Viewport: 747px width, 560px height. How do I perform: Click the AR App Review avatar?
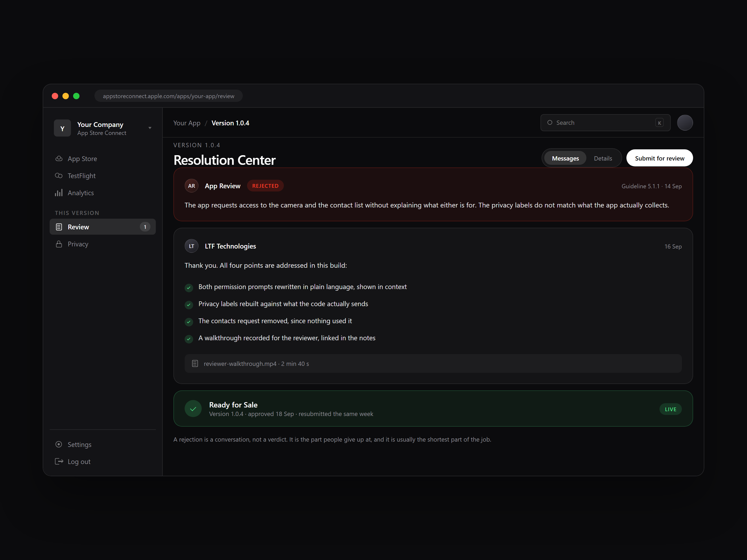point(192,186)
